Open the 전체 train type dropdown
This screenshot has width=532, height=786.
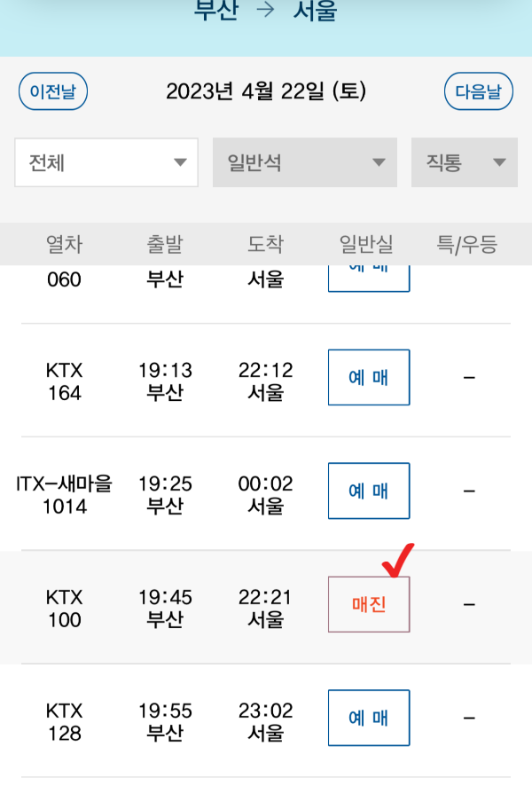click(106, 162)
